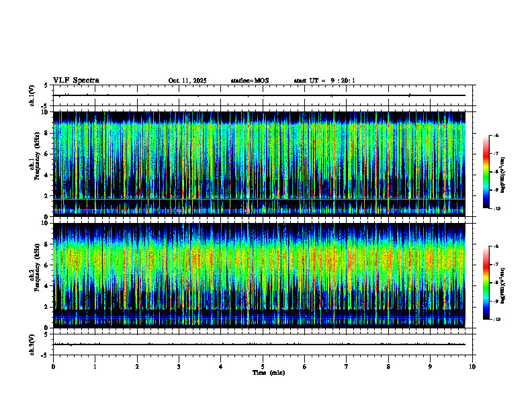This screenshot has height=411, width=532.
Task: Click the ch.1 voltage waveform trace
Action: click(259, 95)
